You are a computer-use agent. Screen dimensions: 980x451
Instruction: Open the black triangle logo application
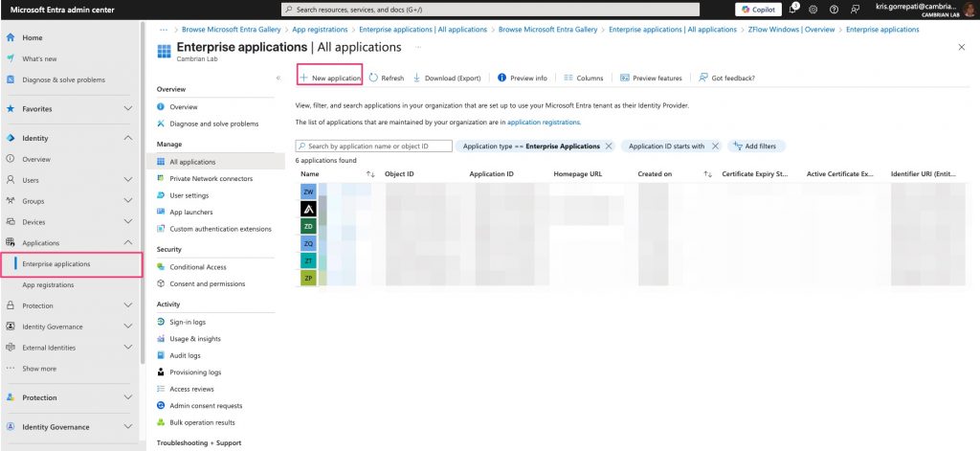coord(308,209)
